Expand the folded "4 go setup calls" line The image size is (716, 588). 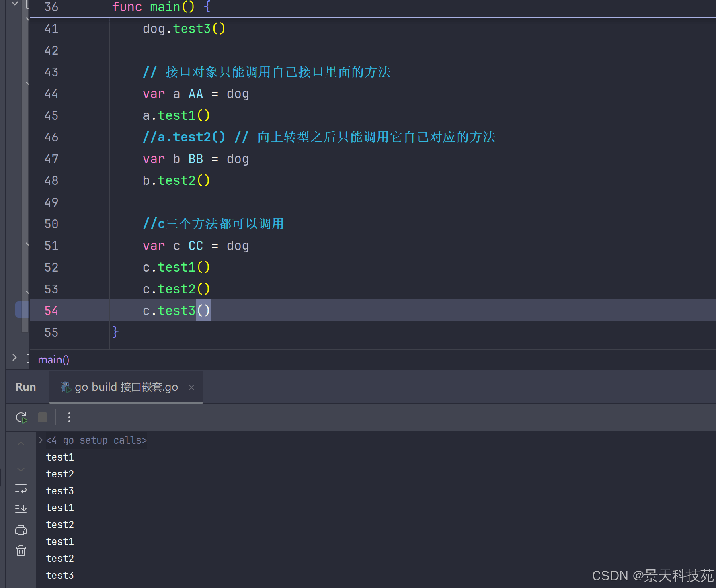click(x=41, y=440)
